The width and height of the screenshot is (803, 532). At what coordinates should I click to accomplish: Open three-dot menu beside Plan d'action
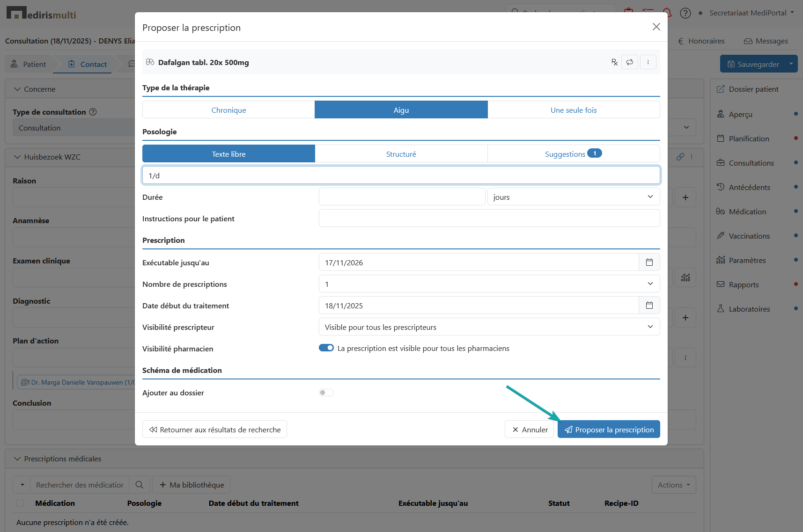[x=685, y=358]
